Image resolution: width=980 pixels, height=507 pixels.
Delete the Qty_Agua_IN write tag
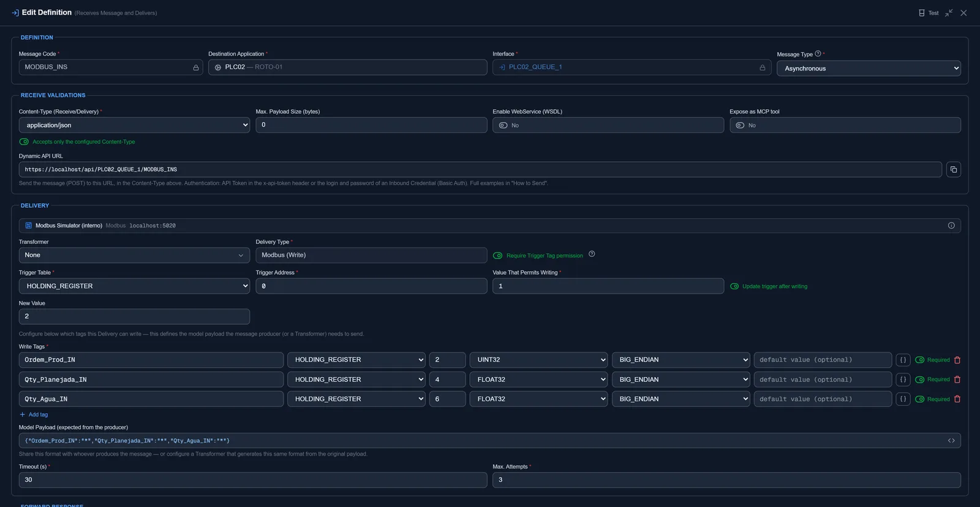[957, 399]
